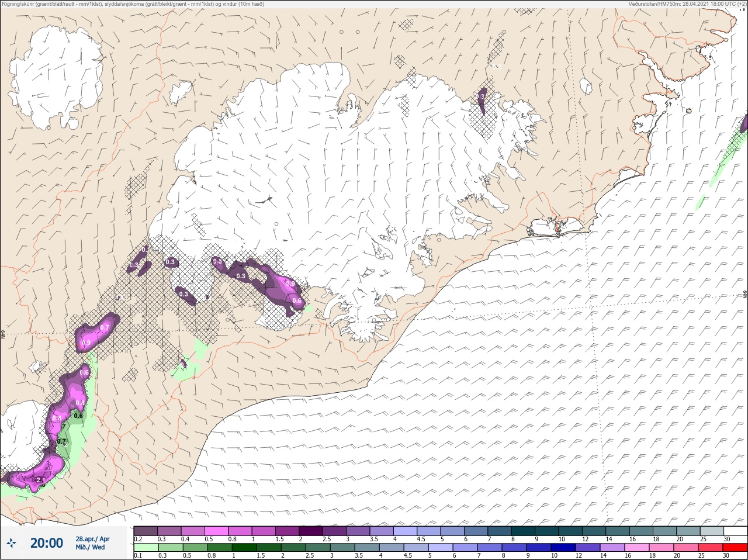This screenshot has width=748, height=560.
Task: Click the '64N' latitude label at left edge
Action: (3, 336)
